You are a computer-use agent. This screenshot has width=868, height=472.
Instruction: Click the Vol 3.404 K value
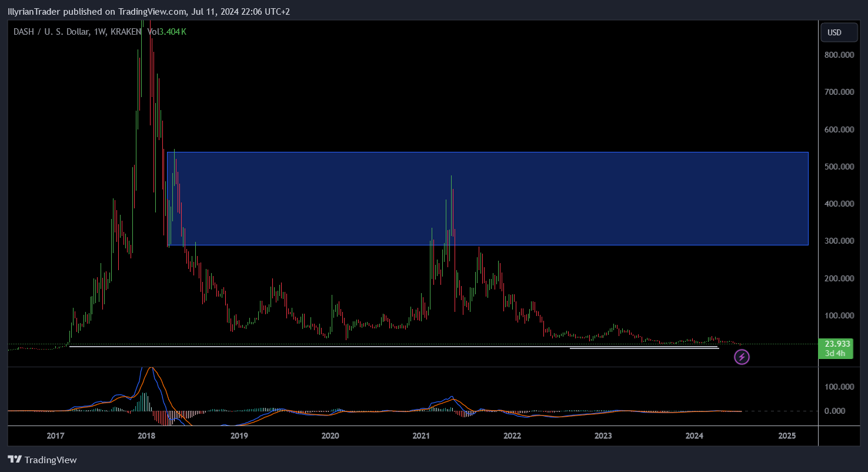[167, 31]
